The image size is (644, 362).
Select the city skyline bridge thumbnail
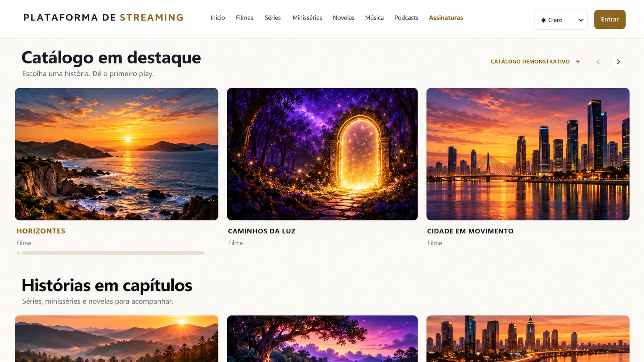pos(528,154)
